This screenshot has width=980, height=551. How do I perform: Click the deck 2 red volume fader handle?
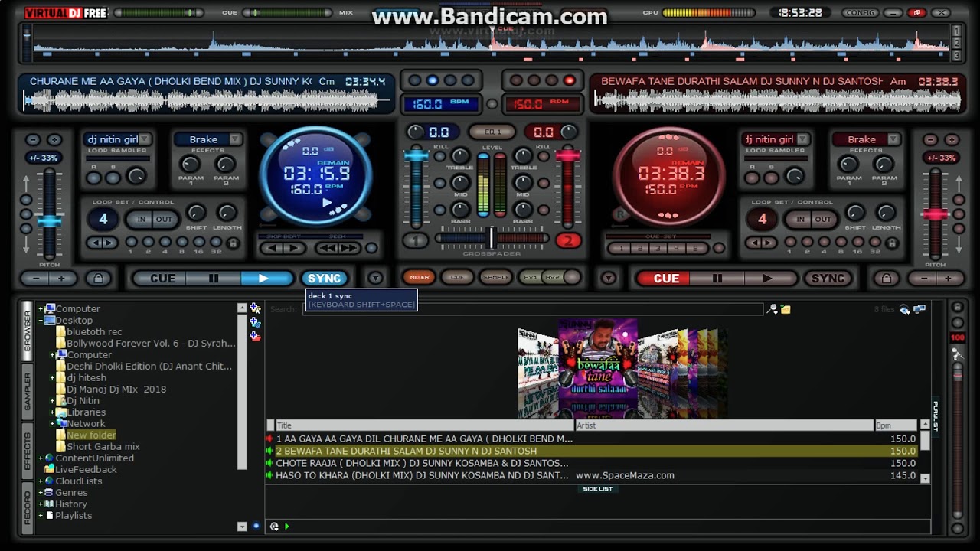coord(567,156)
